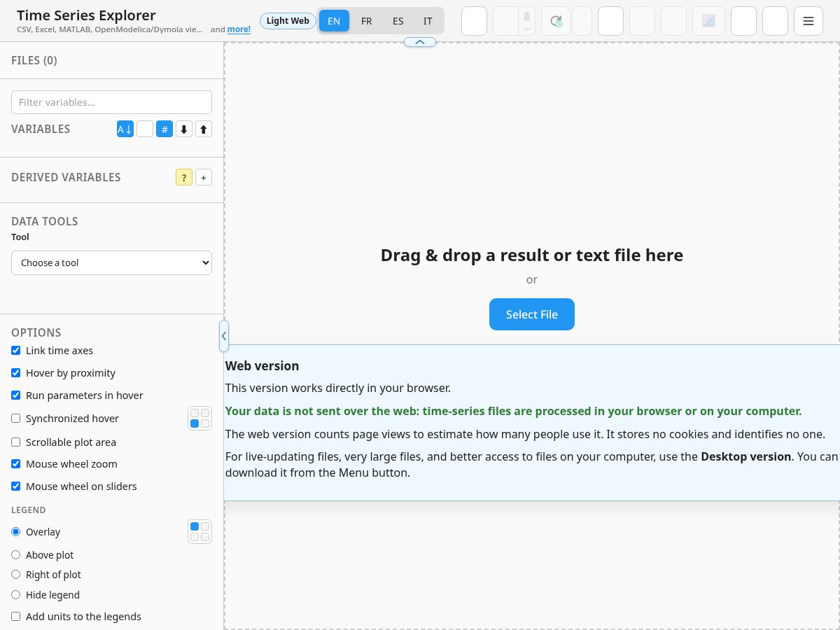Sort variables alphabetically with A↓ button
This screenshot has width=840, height=630.
click(125, 129)
